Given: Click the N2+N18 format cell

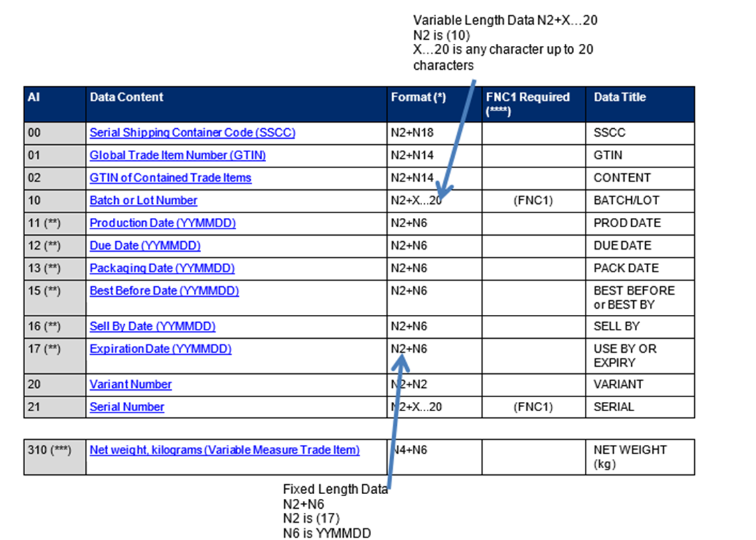Looking at the screenshot, I should (x=434, y=134).
